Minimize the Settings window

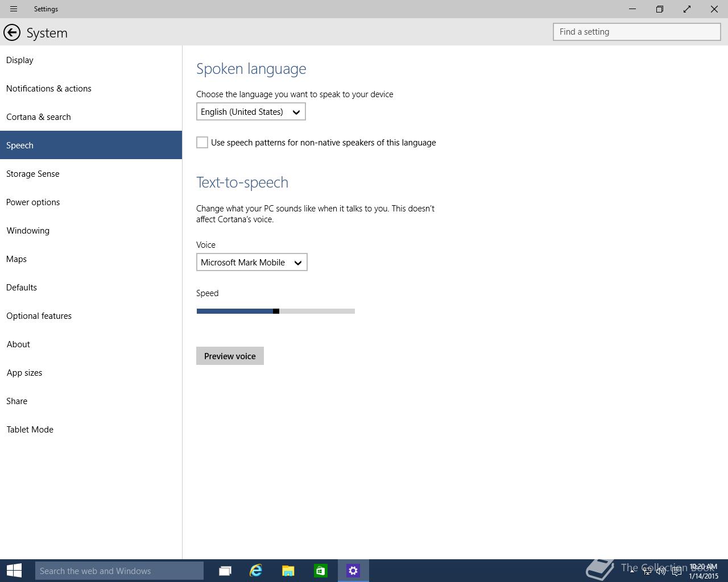[632, 9]
